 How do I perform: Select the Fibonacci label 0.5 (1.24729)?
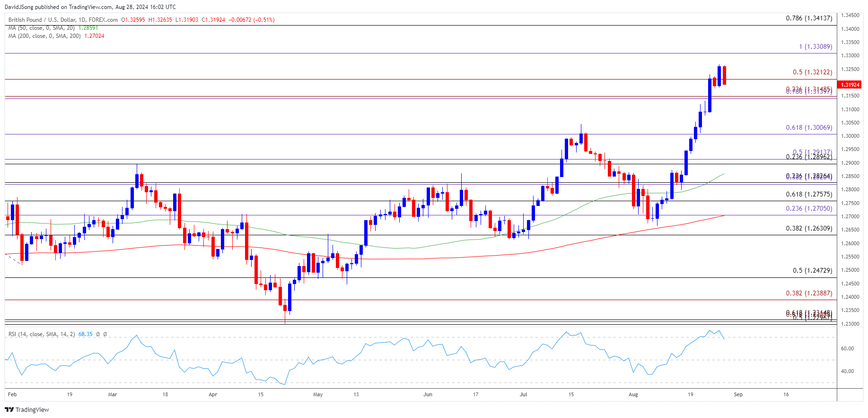tap(813, 271)
